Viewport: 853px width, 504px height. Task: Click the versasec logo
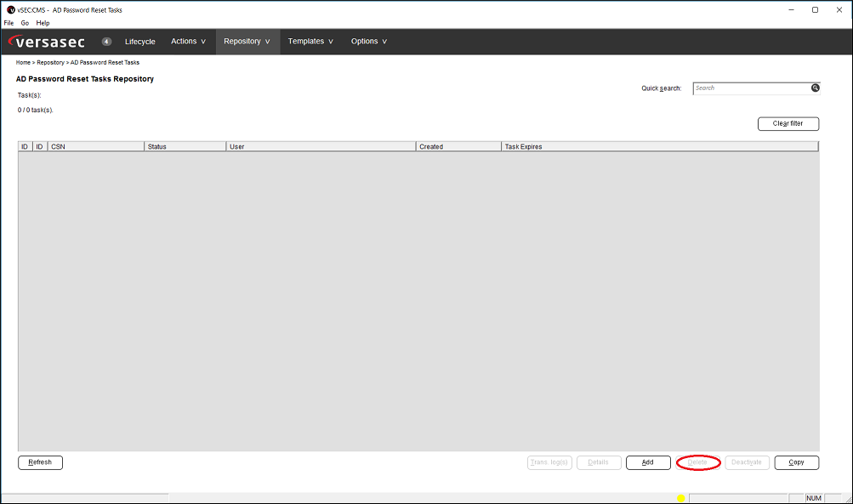[47, 42]
